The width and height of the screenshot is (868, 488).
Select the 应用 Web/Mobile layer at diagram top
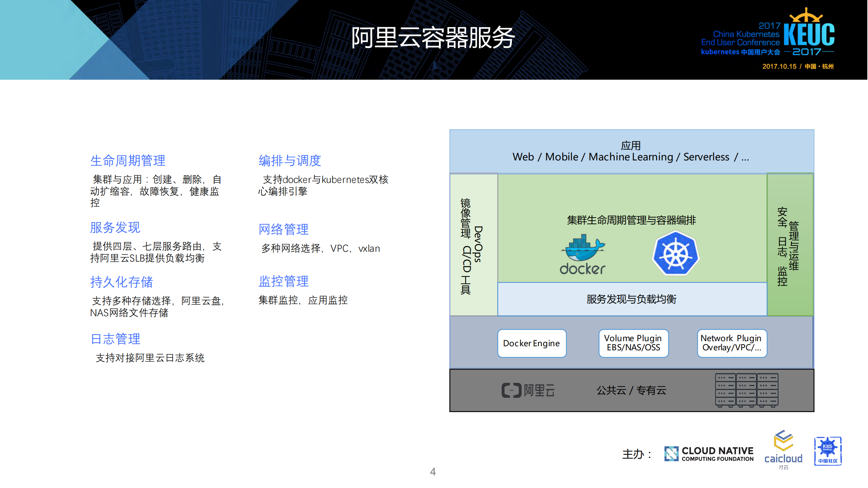tap(631, 150)
